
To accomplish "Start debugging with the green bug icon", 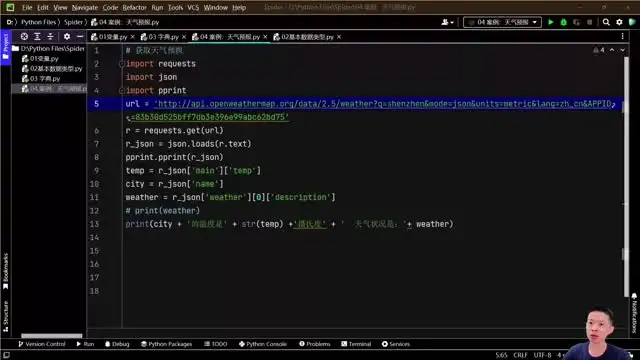I will pos(563,22).
